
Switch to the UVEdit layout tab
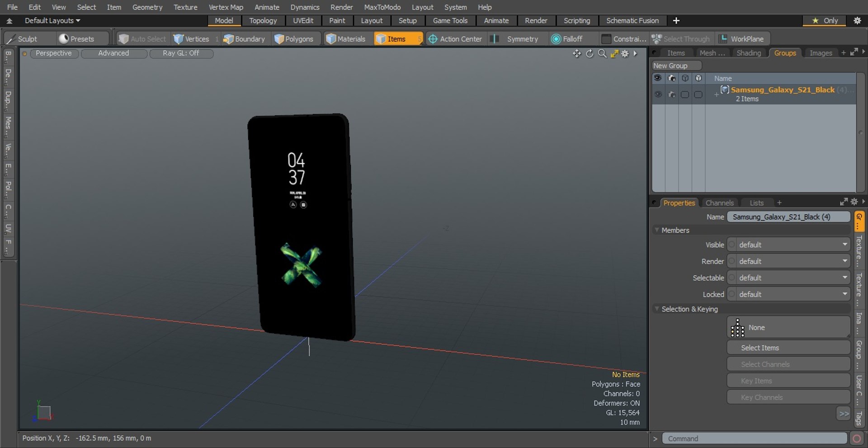303,21
